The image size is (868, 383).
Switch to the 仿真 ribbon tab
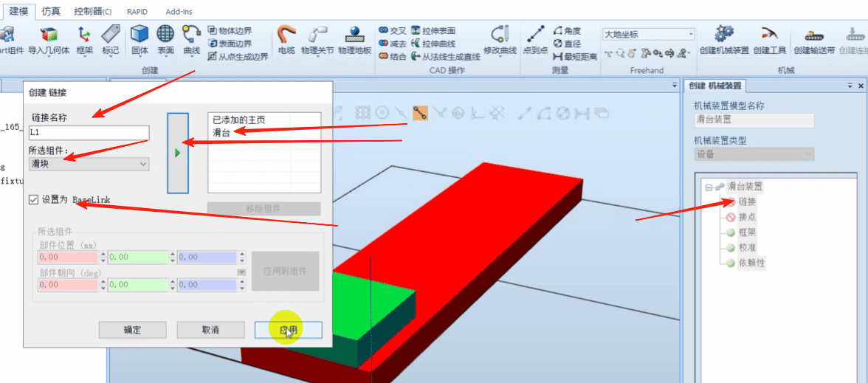[x=51, y=11]
